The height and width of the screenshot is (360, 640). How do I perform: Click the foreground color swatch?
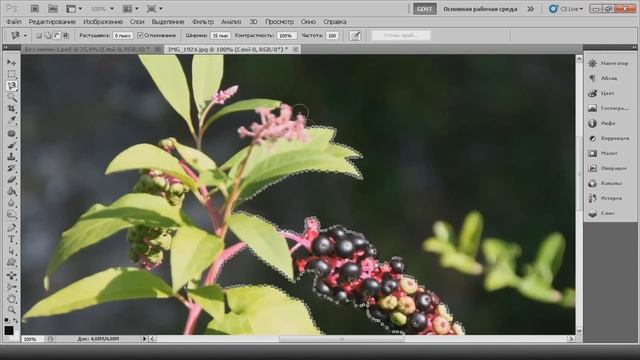[x=9, y=330]
